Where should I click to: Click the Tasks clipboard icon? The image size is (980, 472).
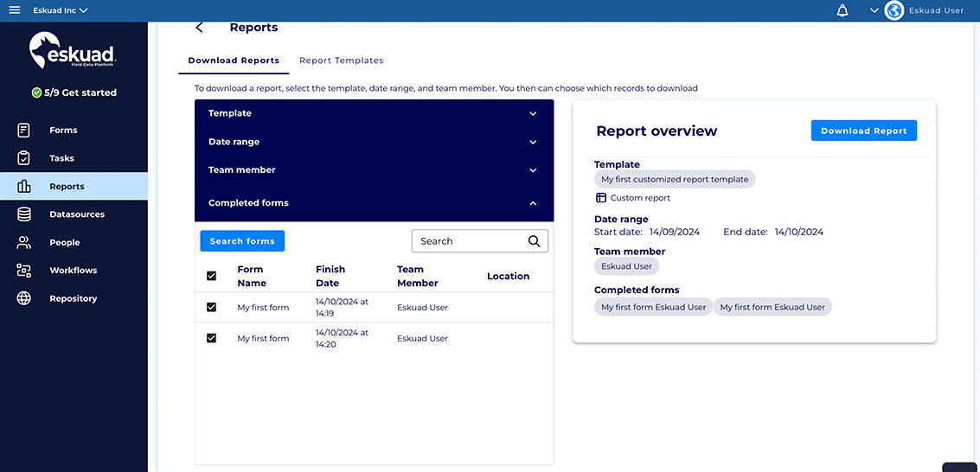click(x=24, y=158)
